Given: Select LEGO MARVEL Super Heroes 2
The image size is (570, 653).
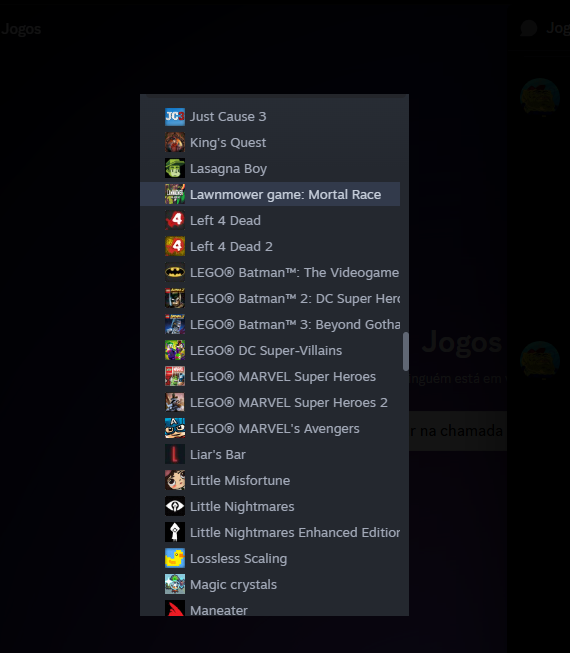Looking at the screenshot, I should [x=270, y=402].
